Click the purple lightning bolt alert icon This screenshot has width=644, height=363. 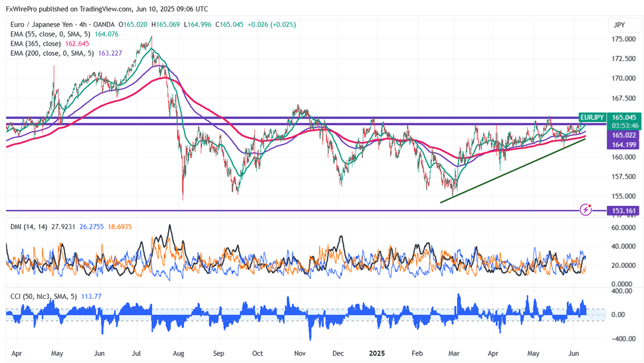586,210
